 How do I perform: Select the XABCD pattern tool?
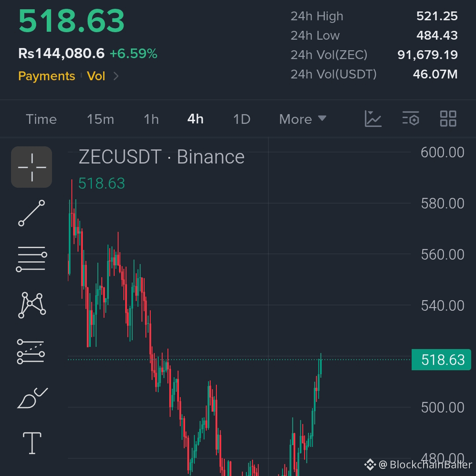click(32, 305)
